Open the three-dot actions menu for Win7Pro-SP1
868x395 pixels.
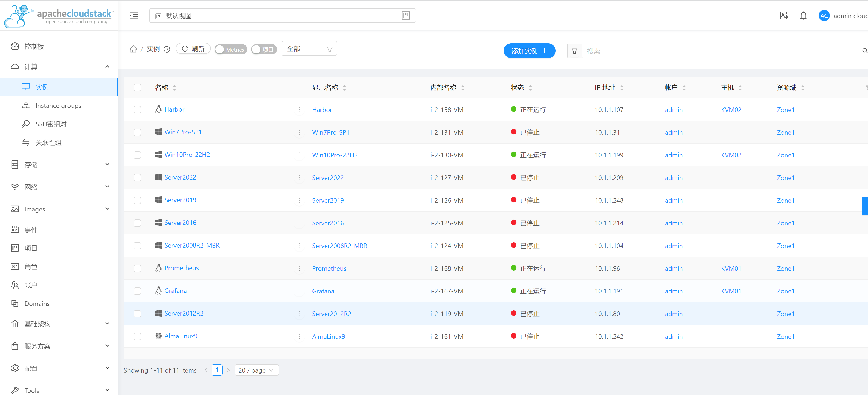299,132
